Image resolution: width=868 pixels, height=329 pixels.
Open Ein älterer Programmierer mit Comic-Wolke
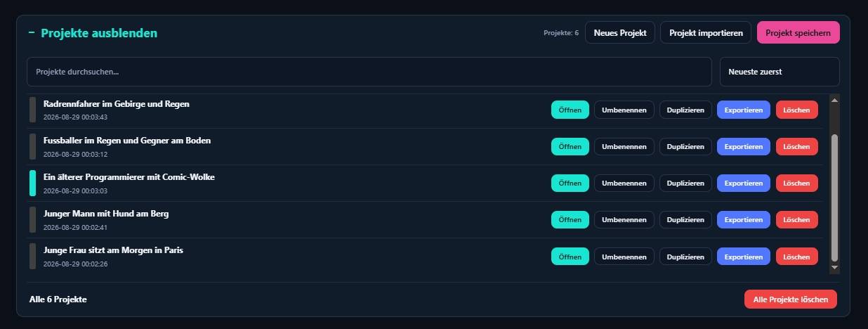tap(570, 183)
